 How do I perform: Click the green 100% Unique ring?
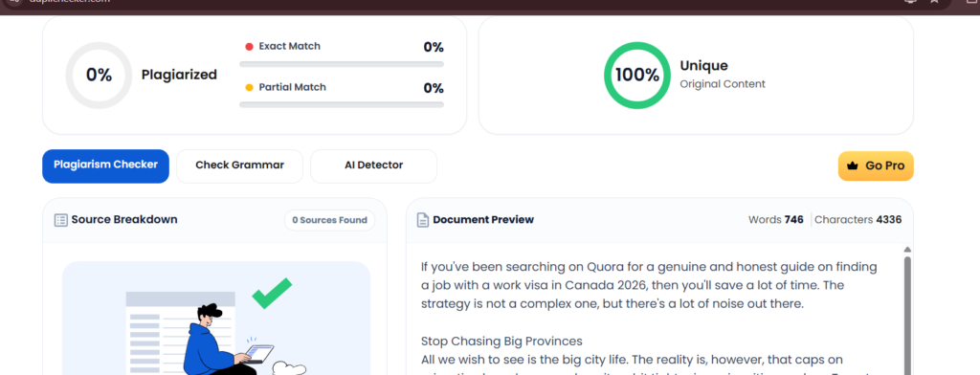pyautogui.click(x=636, y=75)
